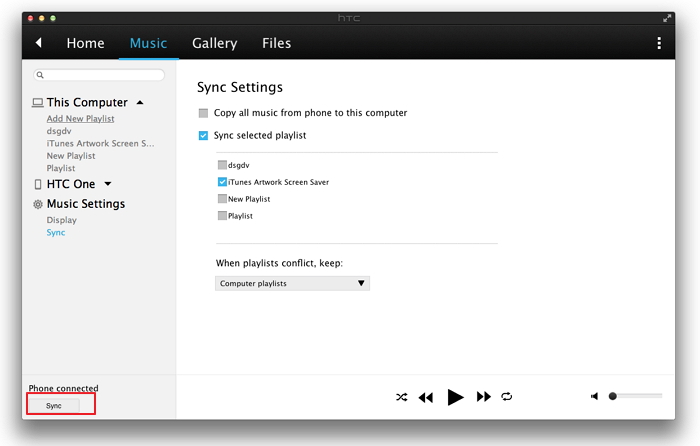Skip to the previous track
This screenshot has width=700, height=446.
426,397
